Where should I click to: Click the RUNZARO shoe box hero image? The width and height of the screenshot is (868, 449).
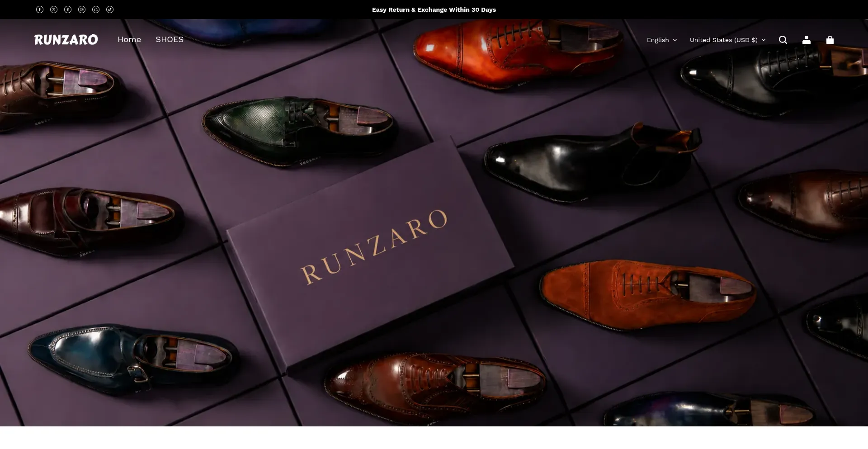pos(434,222)
